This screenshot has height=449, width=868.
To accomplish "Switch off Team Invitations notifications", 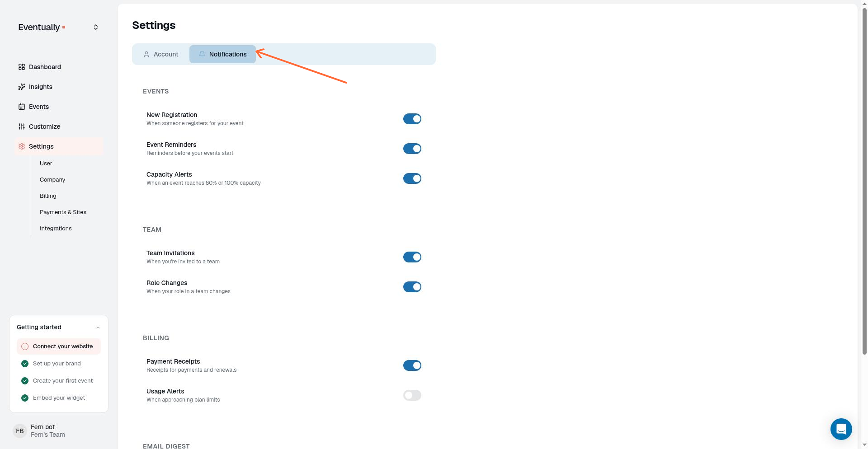I will 412,257.
